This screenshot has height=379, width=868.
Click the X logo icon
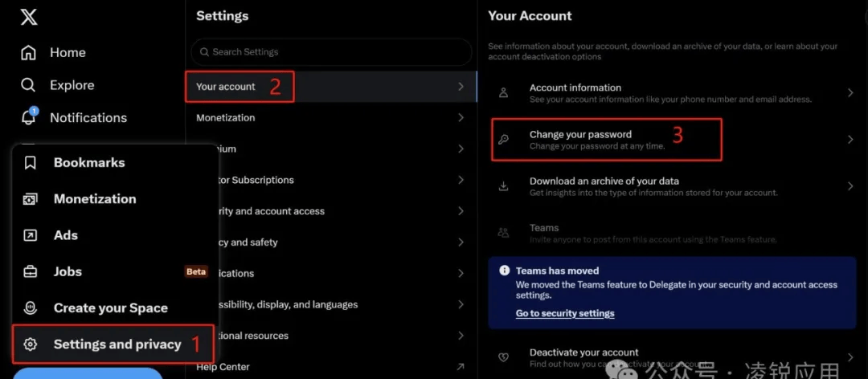click(29, 17)
